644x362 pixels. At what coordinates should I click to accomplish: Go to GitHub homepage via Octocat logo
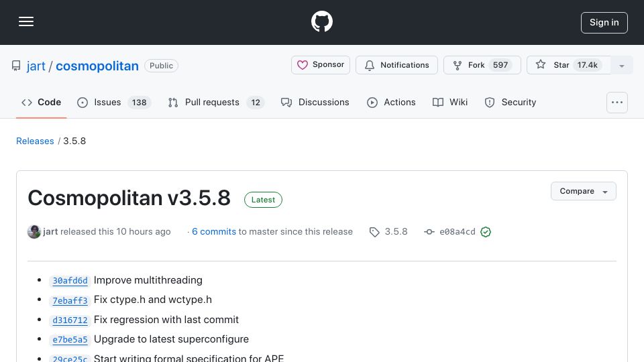[x=321, y=21]
